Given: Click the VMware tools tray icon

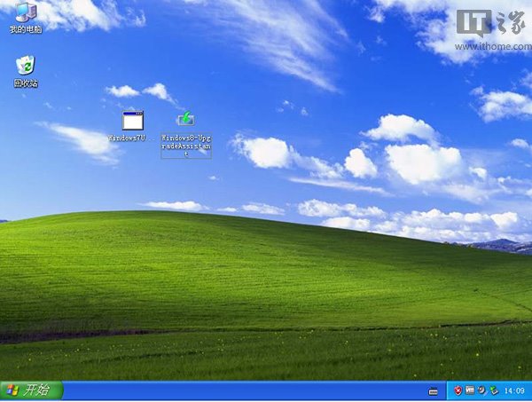Looking at the screenshot, I should tap(470, 390).
